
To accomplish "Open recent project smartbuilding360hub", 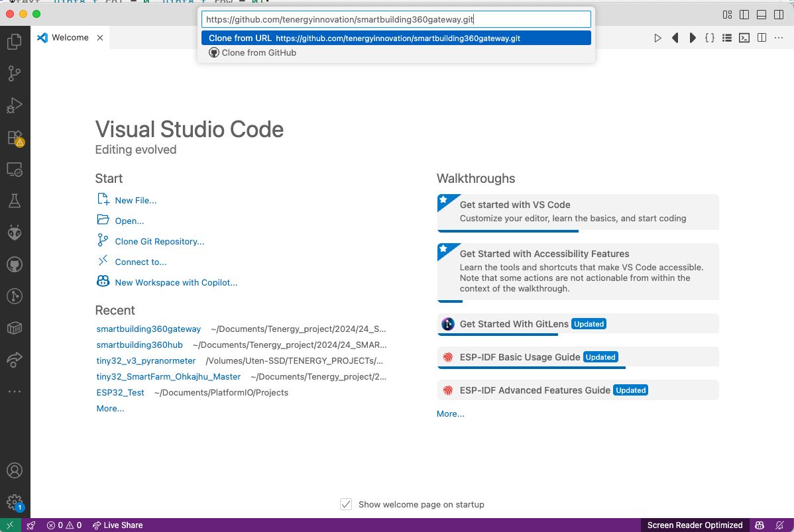I will (x=139, y=345).
